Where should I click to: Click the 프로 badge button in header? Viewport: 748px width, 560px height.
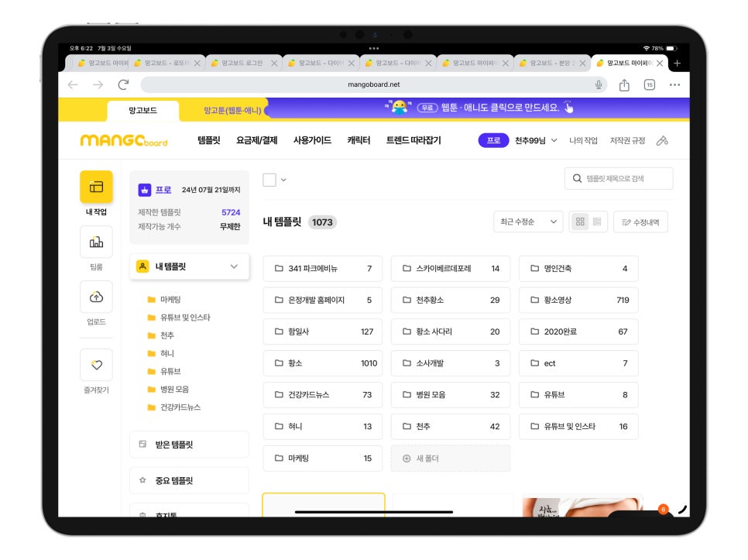tap(493, 140)
